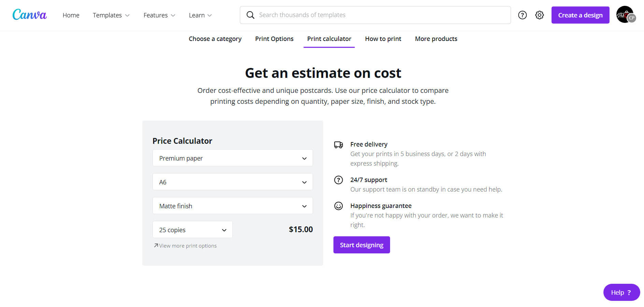Click the Free delivery truck icon
This screenshot has height=307, width=644.
point(338,145)
